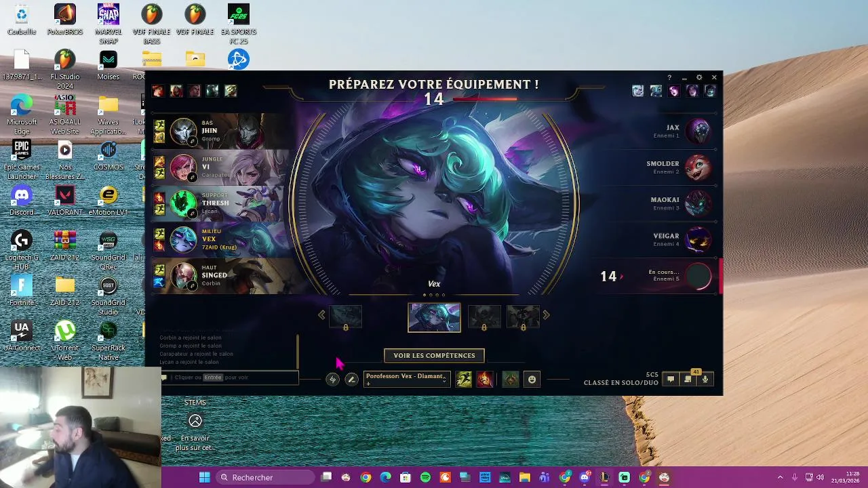Viewport: 868px width, 488px height.
Task: Click Singed's champion portrait in team list
Action: point(183,276)
